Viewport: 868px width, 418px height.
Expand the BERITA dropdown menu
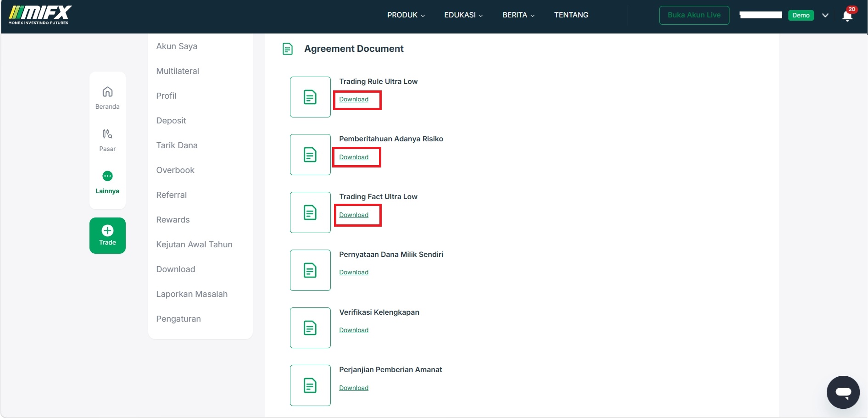pos(518,15)
